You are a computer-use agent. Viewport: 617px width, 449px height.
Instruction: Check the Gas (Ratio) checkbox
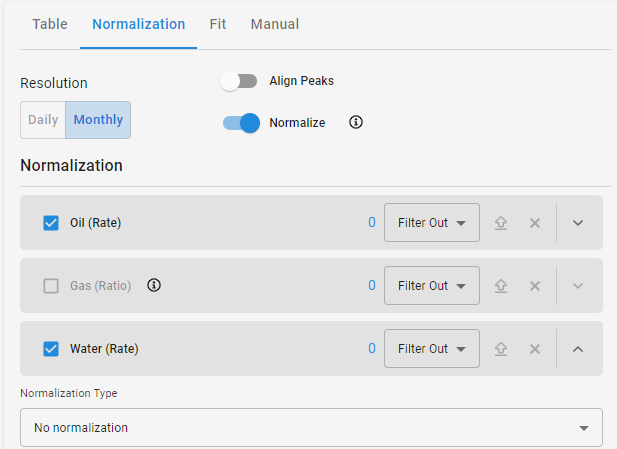[51, 286]
